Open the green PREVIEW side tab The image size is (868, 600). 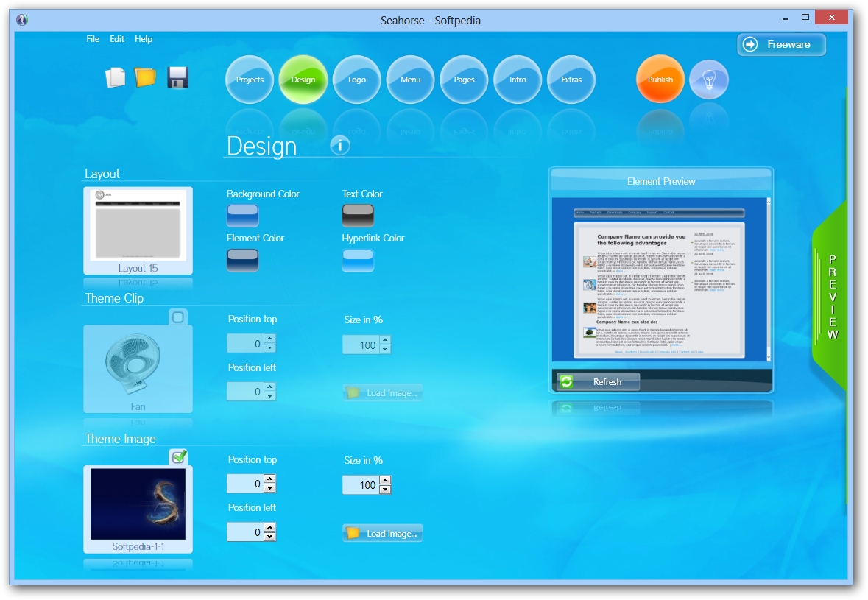click(x=831, y=296)
